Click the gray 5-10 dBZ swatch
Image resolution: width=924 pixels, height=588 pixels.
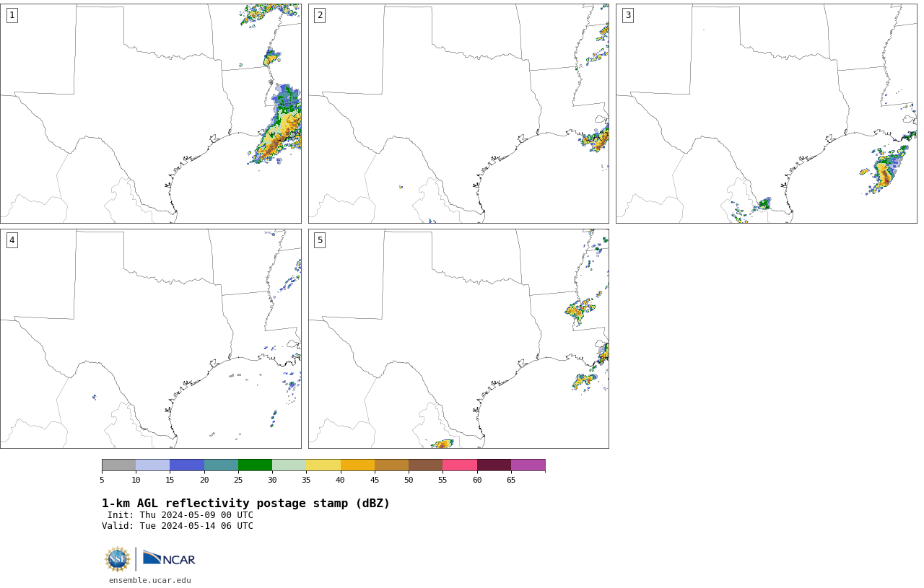tap(118, 465)
